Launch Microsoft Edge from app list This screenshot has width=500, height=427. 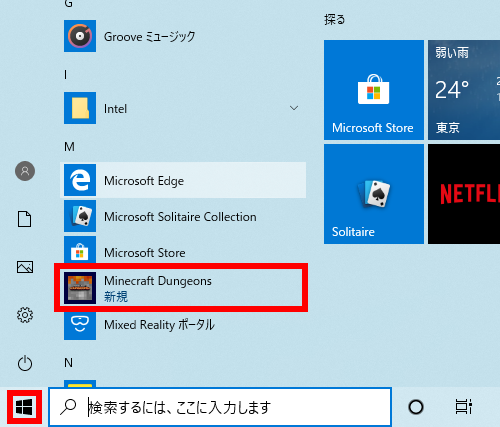coord(183,180)
